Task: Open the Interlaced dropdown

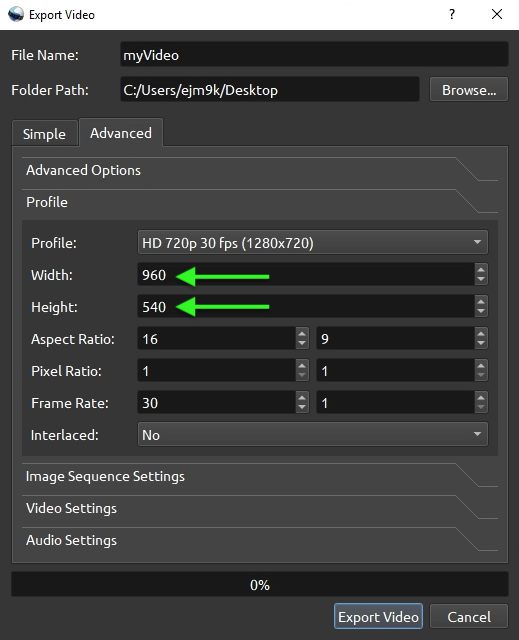Action: (313, 434)
